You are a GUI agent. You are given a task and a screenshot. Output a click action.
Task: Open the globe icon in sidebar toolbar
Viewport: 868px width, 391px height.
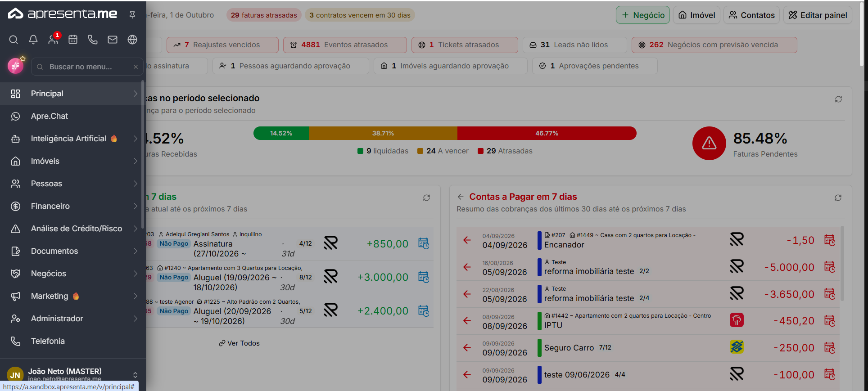(132, 40)
